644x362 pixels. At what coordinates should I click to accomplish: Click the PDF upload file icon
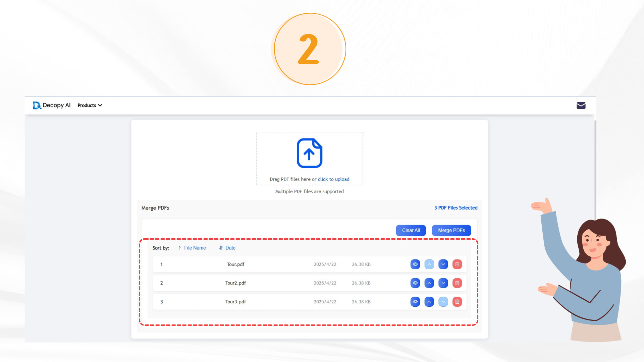[310, 153]
